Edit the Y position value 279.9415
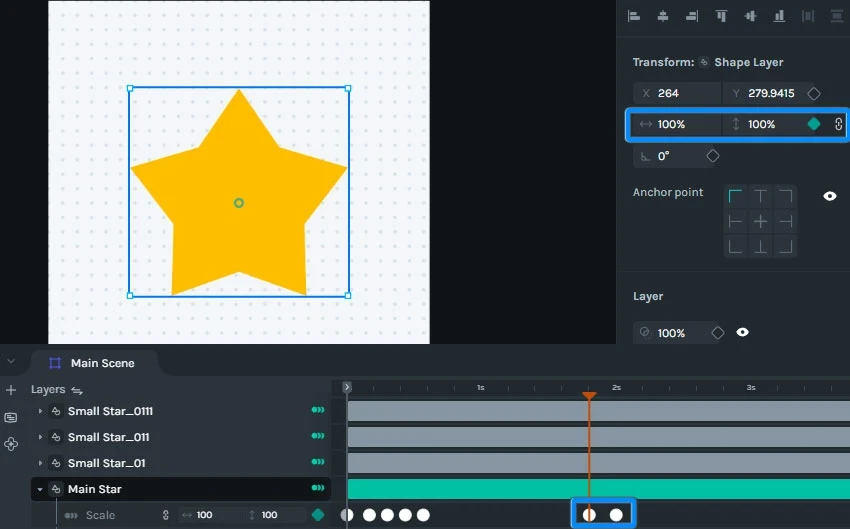850x529 pixels. [763, 93]
